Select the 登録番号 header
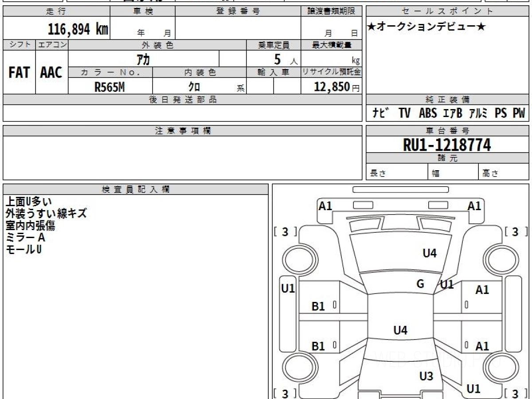 (x=238, y=12)
